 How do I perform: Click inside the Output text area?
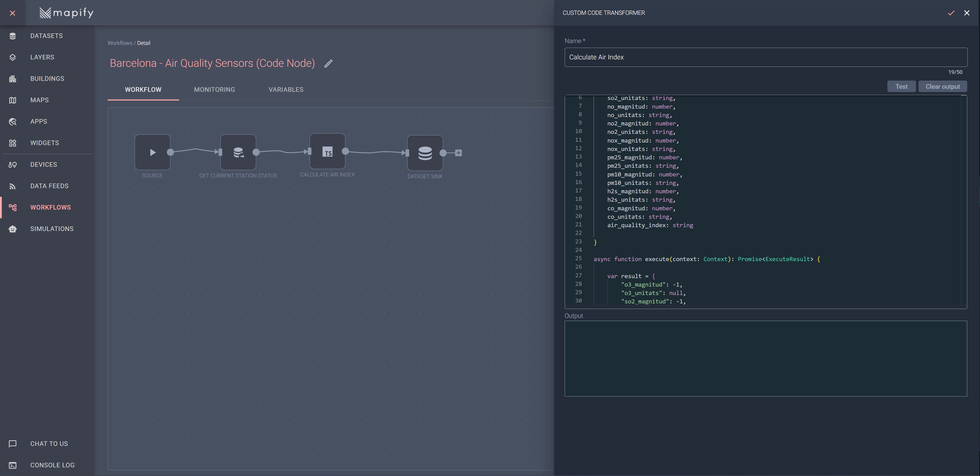pos(766,358)
